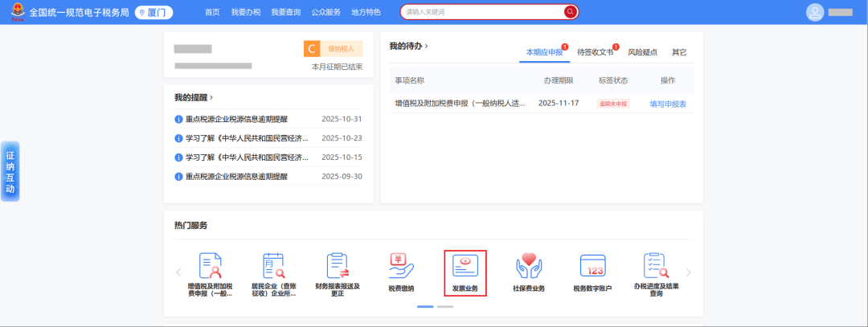Open 税务数字账户 icon
The width and height of the screenshot is (868, 327).
592,266
